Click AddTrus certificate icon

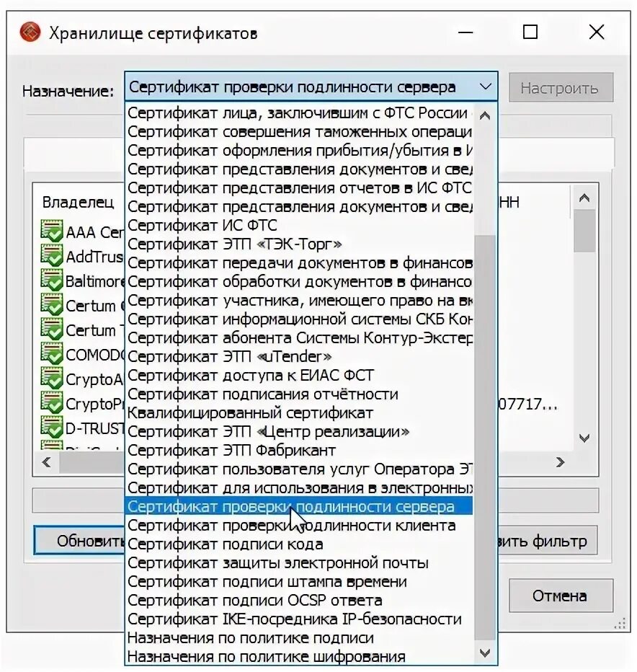[x=52, y=256]
